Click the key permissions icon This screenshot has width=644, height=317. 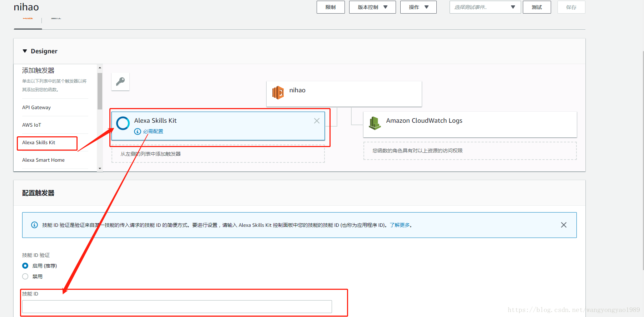(120, 82)
